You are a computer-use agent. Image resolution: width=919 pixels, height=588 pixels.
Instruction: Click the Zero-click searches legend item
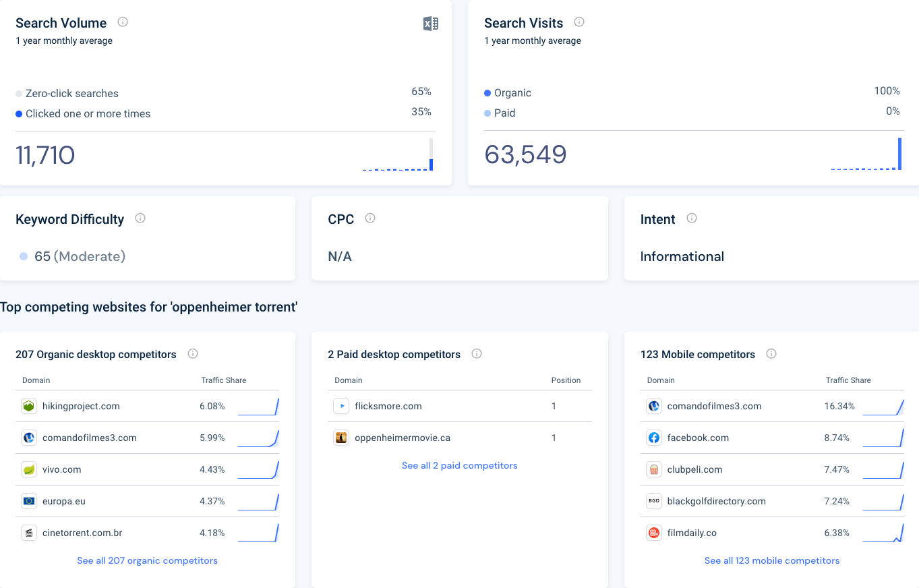(67, 93)
